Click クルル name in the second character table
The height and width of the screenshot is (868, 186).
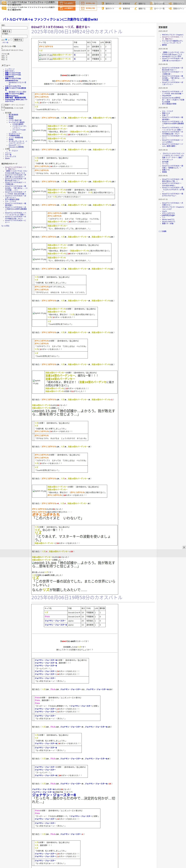(x=47, y=617)
